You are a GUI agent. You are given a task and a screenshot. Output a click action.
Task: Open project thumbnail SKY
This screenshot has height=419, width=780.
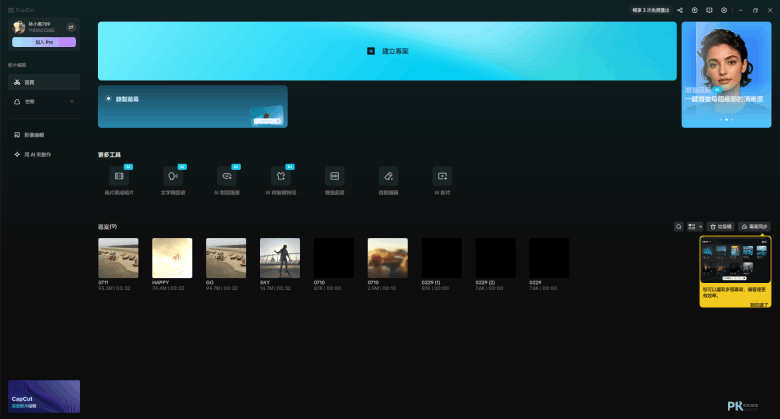point(280,258)
